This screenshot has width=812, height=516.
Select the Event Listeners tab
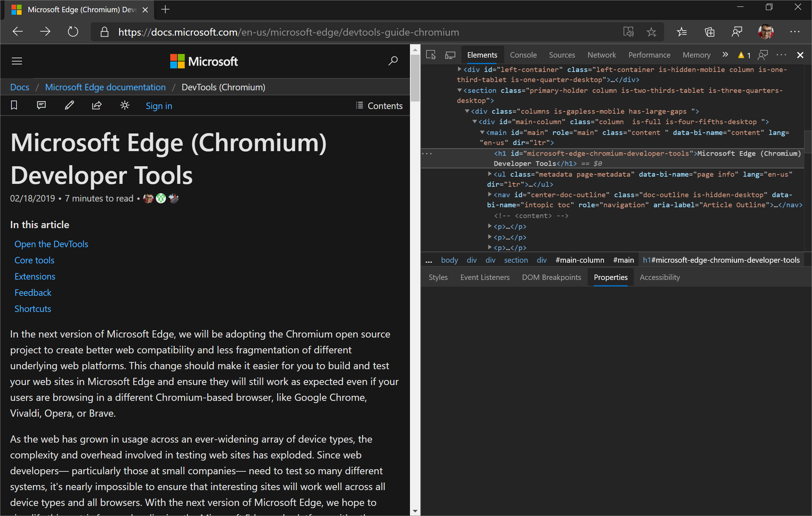[x=485, y=277]
